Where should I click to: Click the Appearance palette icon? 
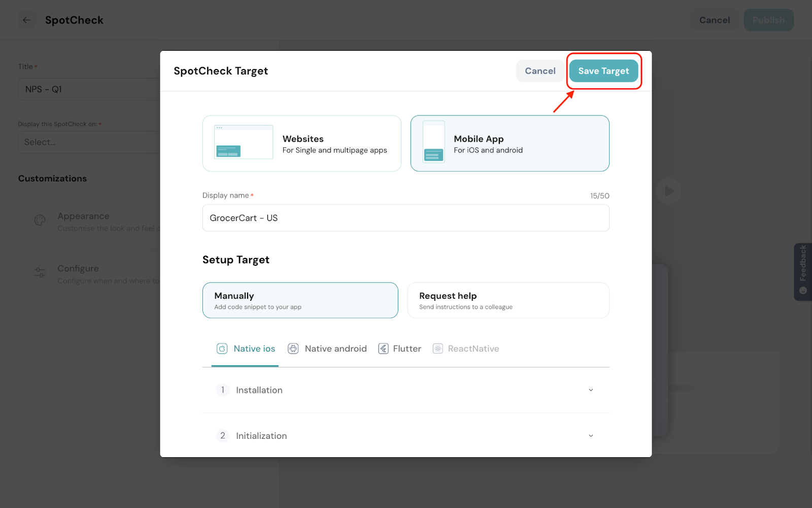(40, 220)
